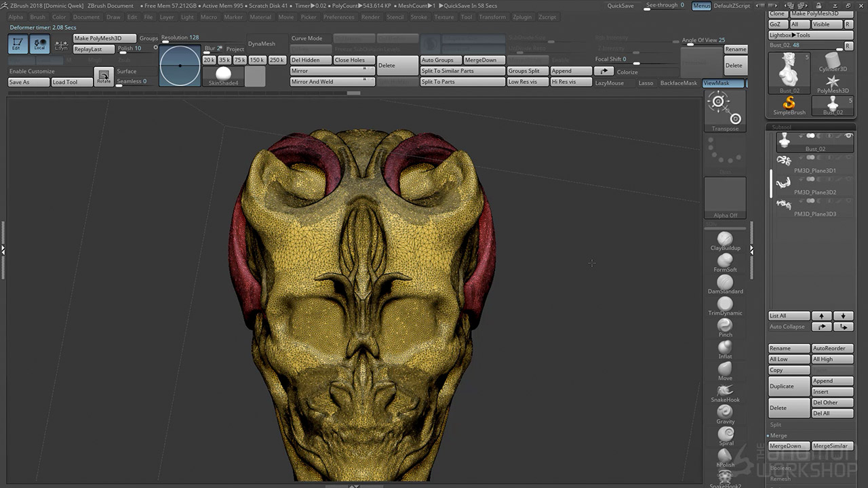This screenshot has width=868, height=488.
Task: Click the Rotate icon button
Action: [103, 76]
